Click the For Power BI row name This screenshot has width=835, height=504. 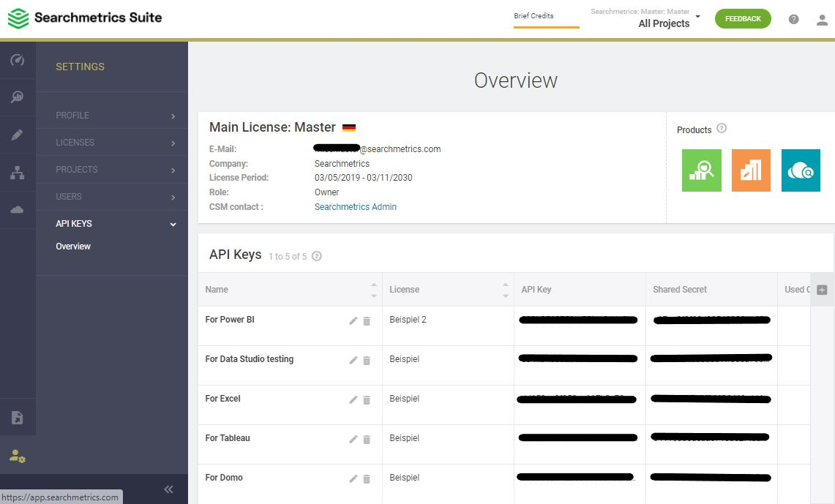pos(230,320)
